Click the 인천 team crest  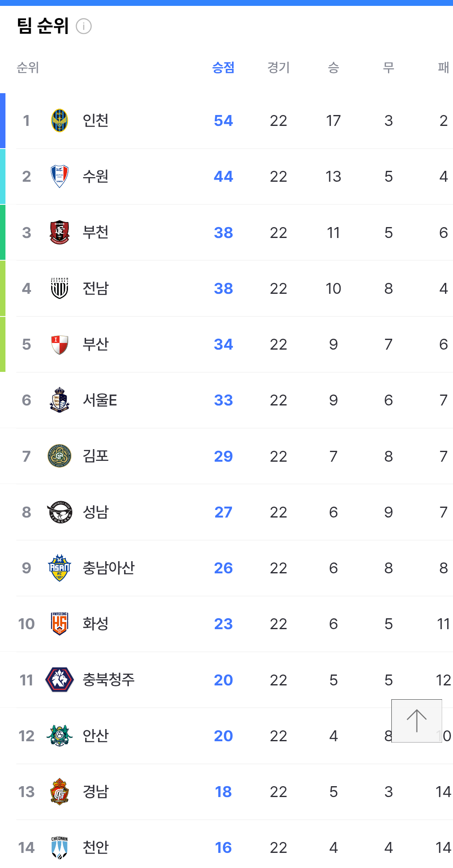coord(60,120)
